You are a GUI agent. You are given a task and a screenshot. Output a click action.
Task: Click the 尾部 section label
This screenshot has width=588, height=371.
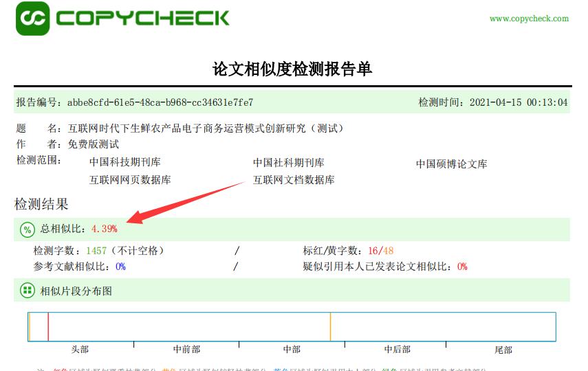[x=503, y=350]
